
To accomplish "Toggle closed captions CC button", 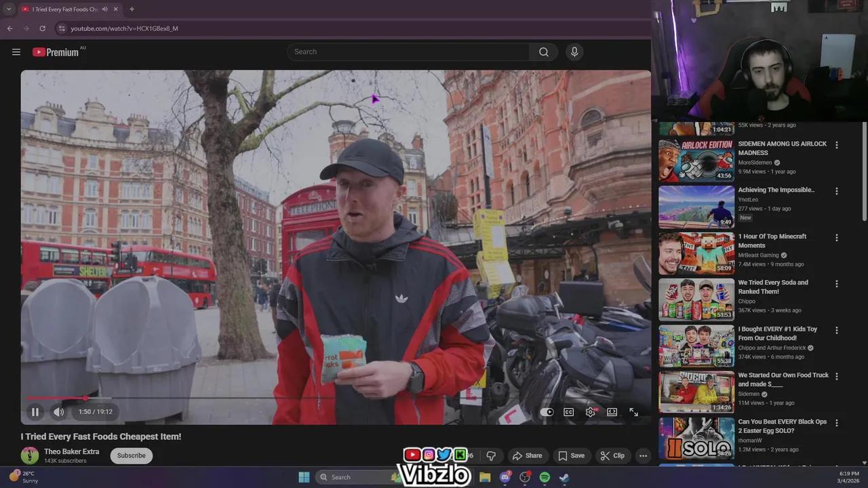I will tap(569, 412).
